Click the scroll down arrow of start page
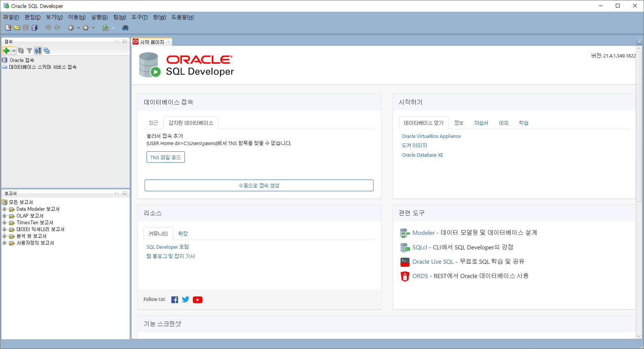Viewport: 644px width, 349px height. pos(639,336)
